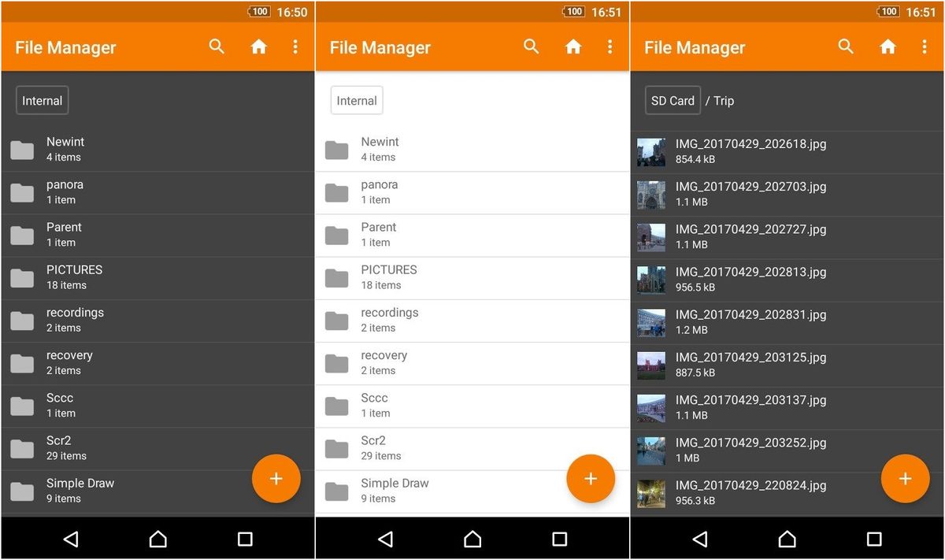Open thumbnail of IMG_20170429_202727.jpg

(651, 237)
